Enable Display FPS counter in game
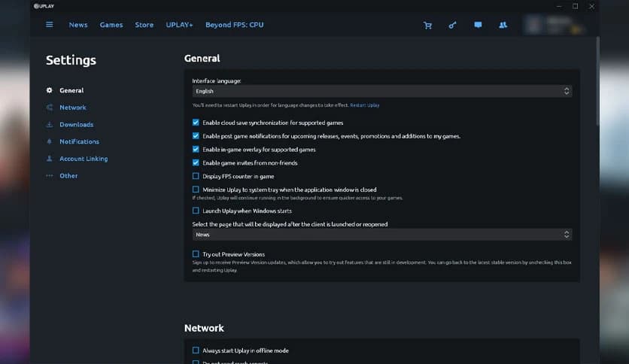This screenshot has width=629, height=364. tap(196, 176)
